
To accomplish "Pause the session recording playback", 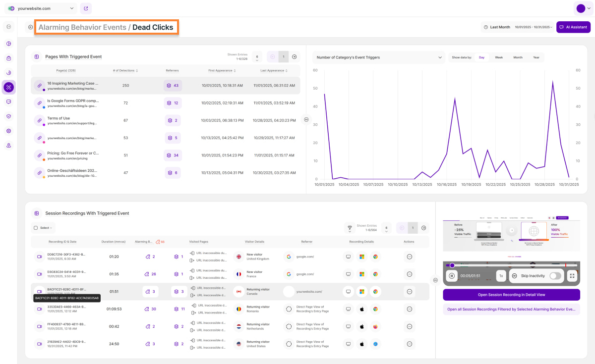I will (x=452, y=276).
